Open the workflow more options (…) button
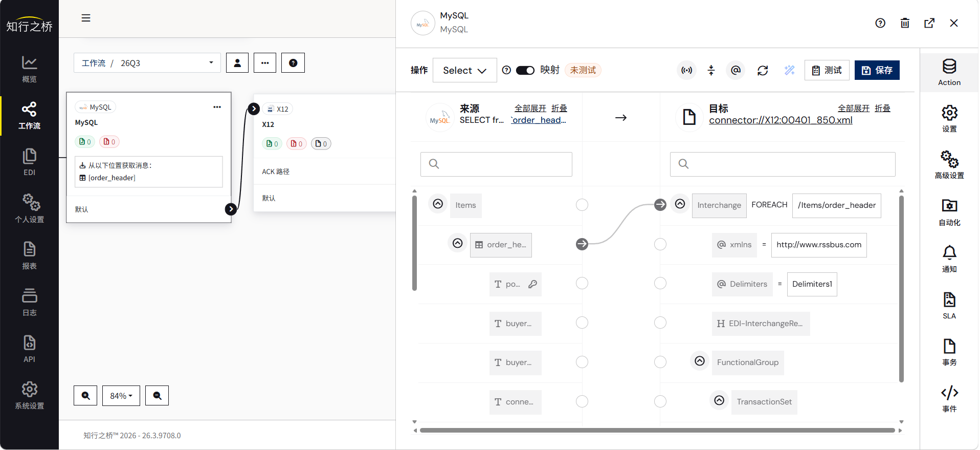Screen dimensions: 980x450 point(265,63)
